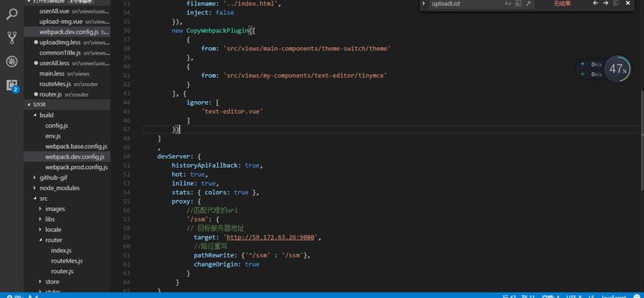Go to previous match in find widget
This screenshot has height=298, width=644.
pos(595,3)
